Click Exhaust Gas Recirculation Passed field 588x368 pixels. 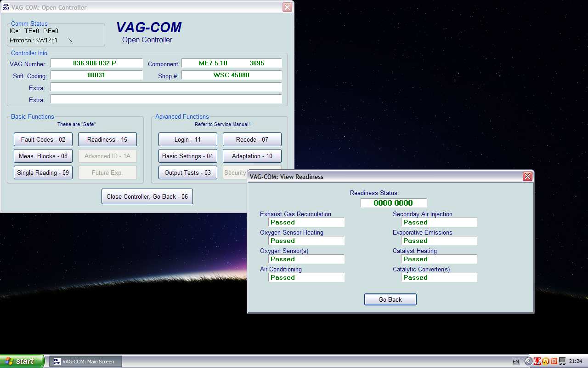point(306,223)
